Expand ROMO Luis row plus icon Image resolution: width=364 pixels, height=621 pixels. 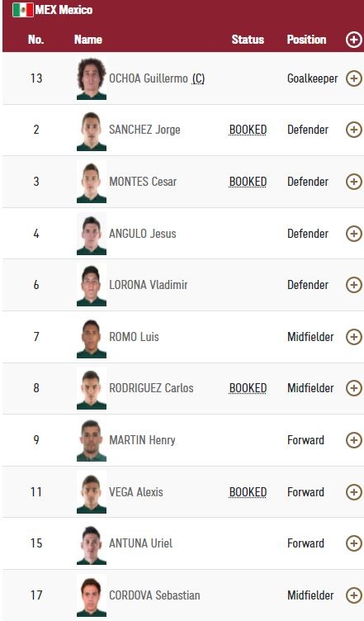point(354,337)
